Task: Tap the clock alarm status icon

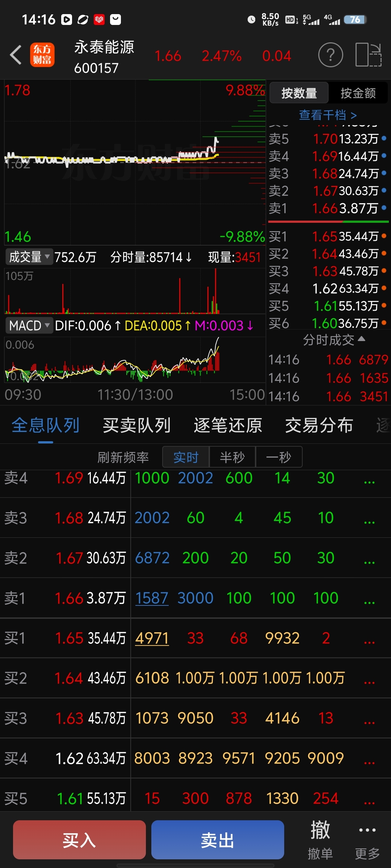Action: click(x=251, y=20)
